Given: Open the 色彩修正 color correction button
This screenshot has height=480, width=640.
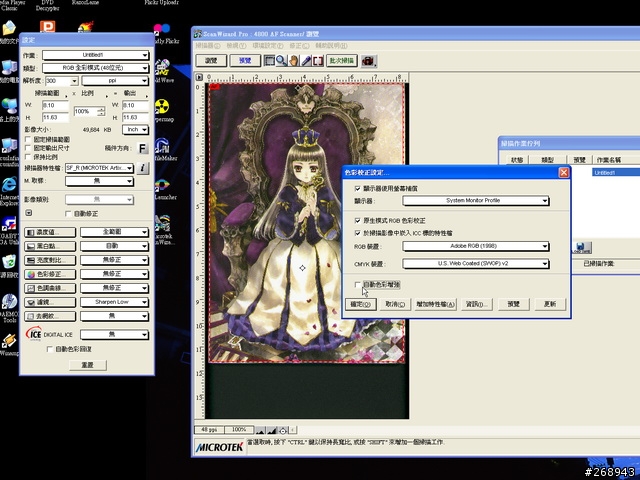Looking at the screenshot, I should [50, 274].
